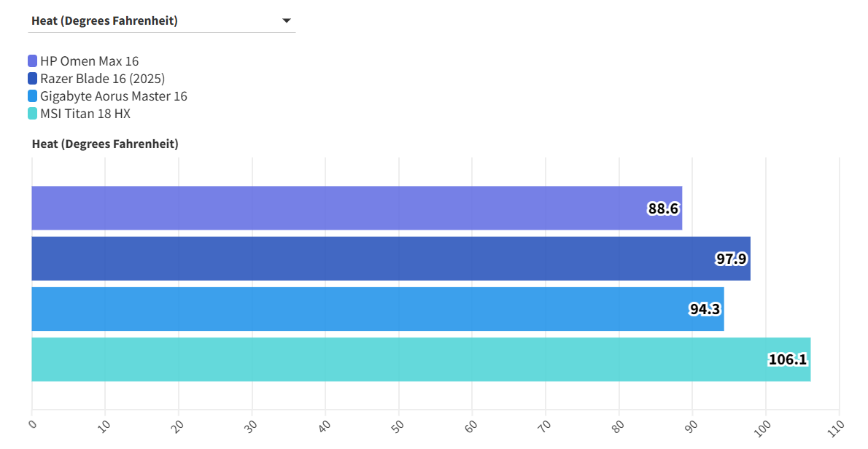Screen dimensions: 868x449
Task: Click the 97.9 data value label
Action: pyautogui.click(x=731, y=259)
